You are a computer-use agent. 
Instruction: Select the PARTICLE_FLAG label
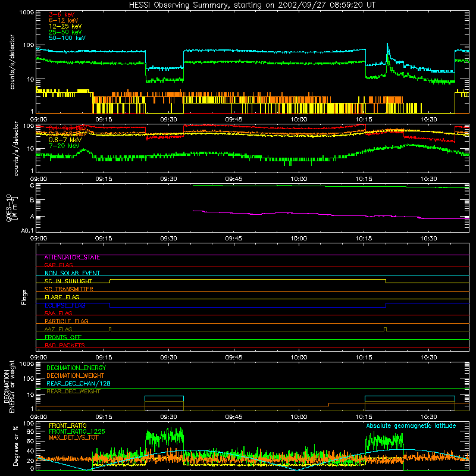coord(67,321)
